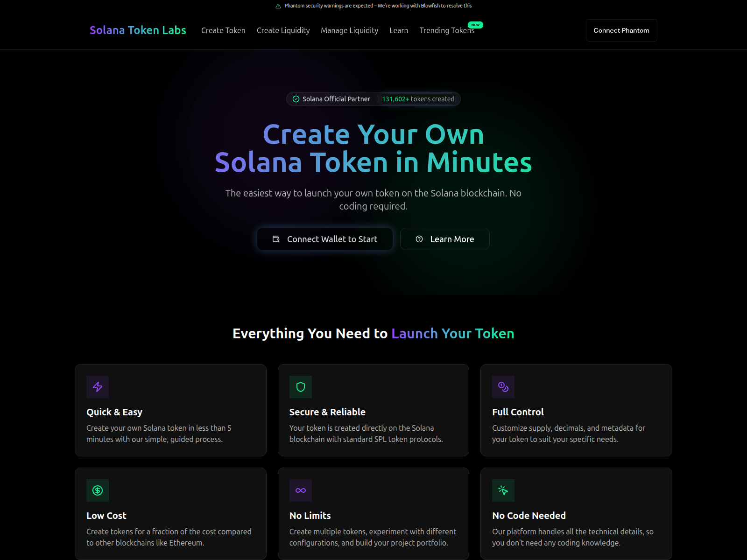Go to Manage Liquidity
Image resolution: width=747 pixels, height=560 pixels.
349,30
